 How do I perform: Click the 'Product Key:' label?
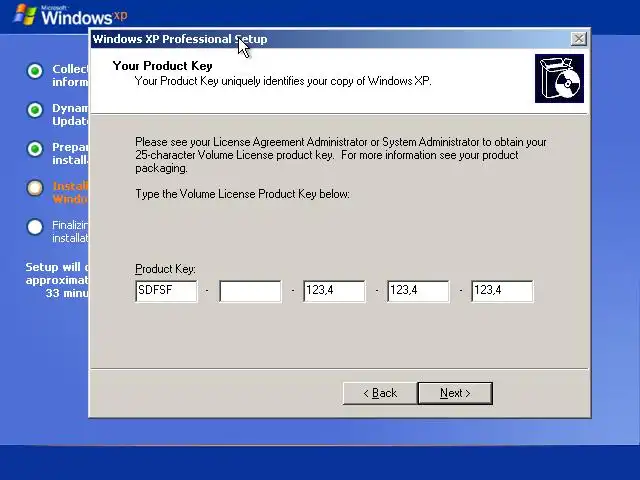tap(165, 269)
